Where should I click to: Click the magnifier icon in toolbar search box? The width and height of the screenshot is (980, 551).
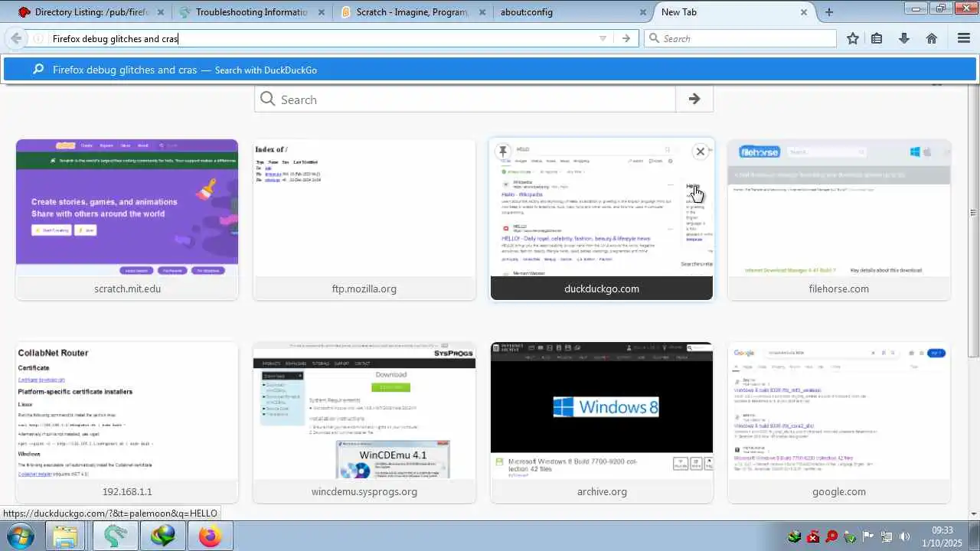(x=654, y=38)
